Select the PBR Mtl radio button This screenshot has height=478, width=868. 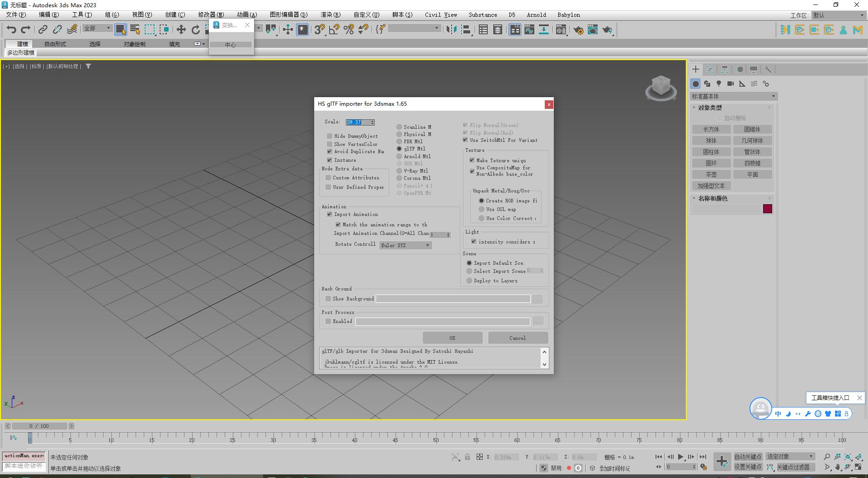399,141
